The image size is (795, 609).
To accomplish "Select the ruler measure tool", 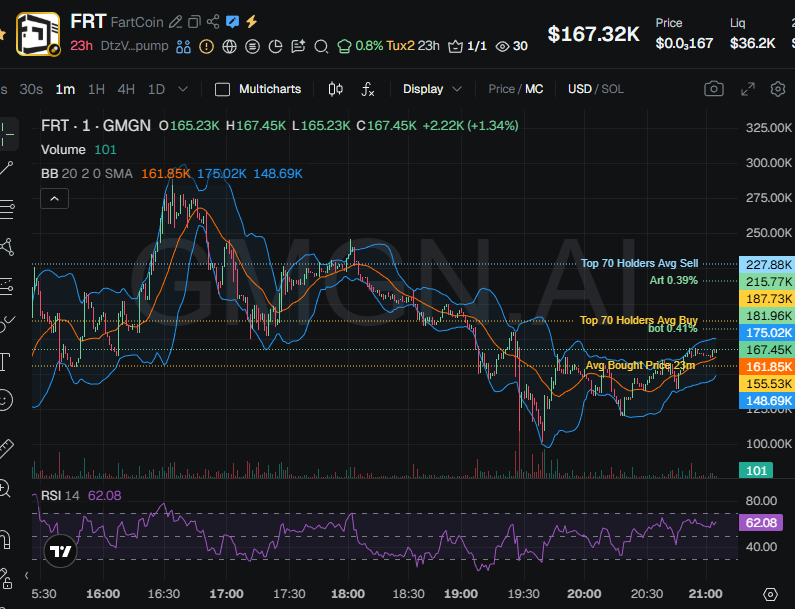I will click(6, 449).
